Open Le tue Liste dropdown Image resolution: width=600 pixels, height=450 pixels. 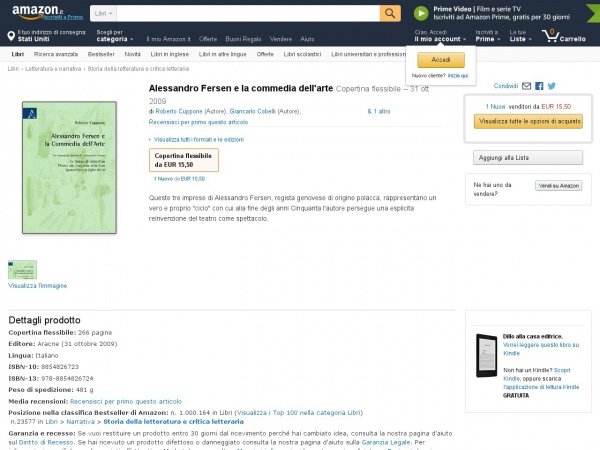[x=520, y=36]
